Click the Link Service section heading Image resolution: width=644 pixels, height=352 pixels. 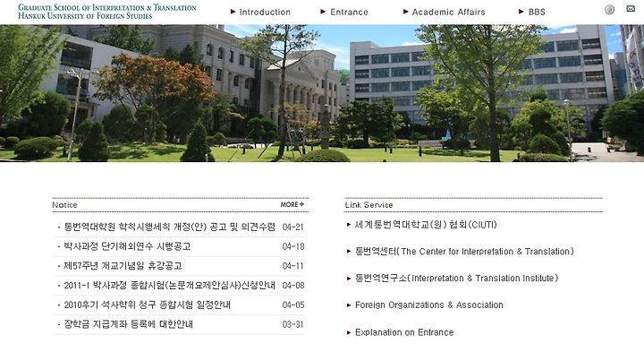coord(369,205)
